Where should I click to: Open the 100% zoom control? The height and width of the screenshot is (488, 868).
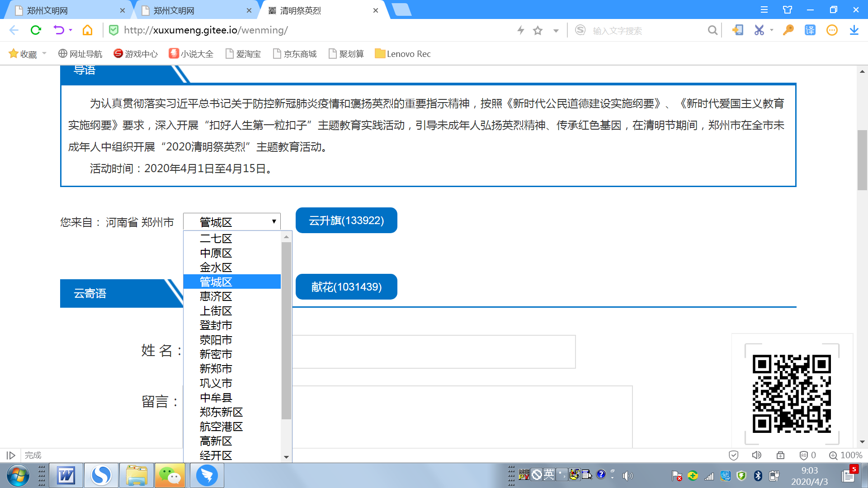[845, 455]
